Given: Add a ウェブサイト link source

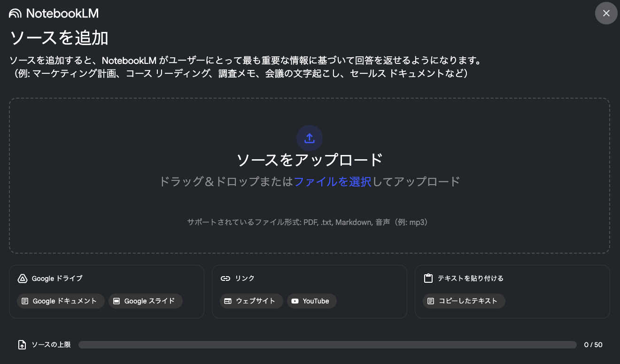Looking at the screenshot, I should pos(251,301).
